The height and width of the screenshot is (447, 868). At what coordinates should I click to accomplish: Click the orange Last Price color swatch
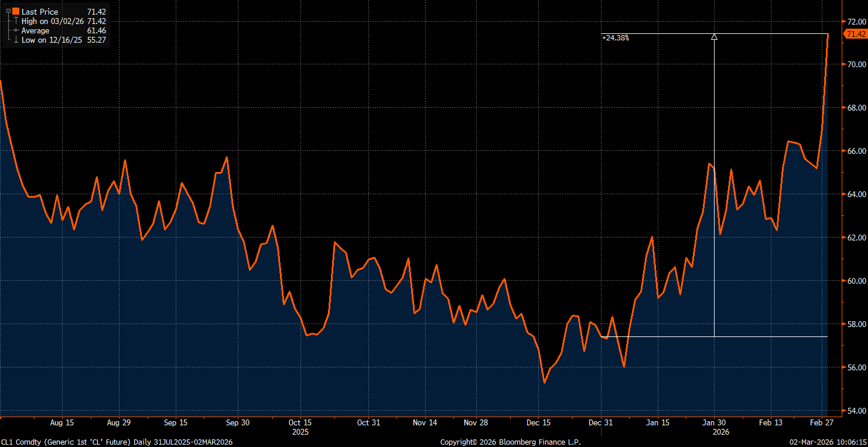click(16, 12)
